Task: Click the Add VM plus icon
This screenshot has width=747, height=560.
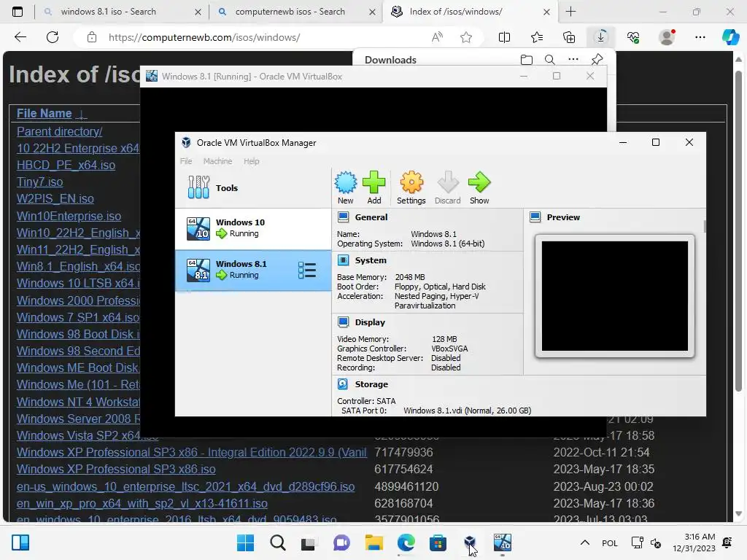Action: (374, 187)
